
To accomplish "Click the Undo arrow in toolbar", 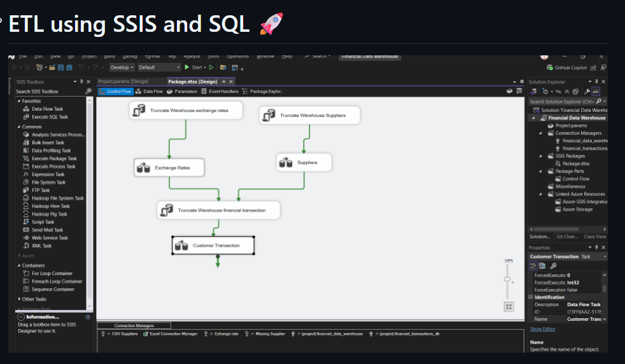I will pyautogui.click(x=81, y=67).
